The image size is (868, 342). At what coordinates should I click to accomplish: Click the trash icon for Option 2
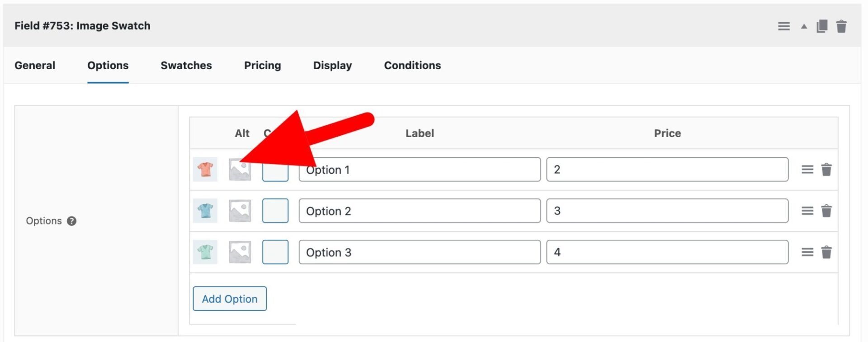(x=826, y=211)
